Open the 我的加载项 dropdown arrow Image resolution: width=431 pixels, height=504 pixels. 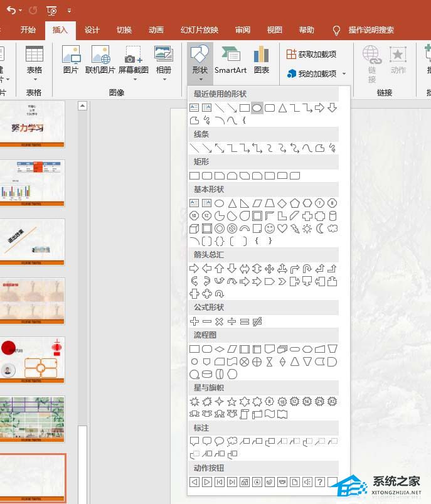344,74
